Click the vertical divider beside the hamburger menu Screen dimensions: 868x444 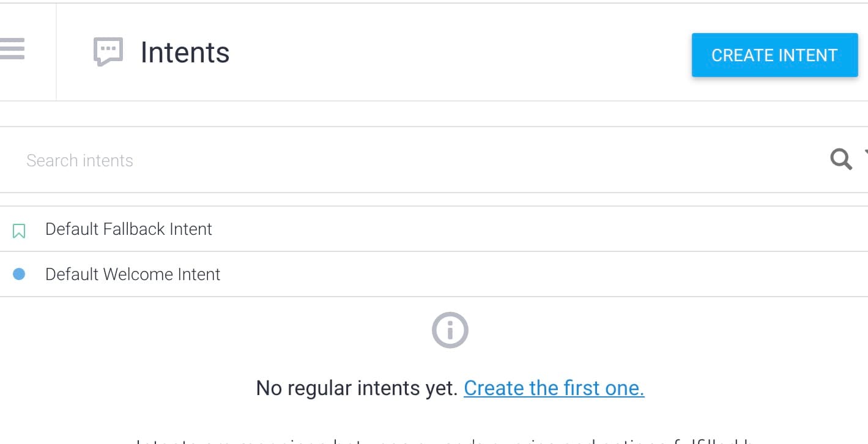coord(56,52)
